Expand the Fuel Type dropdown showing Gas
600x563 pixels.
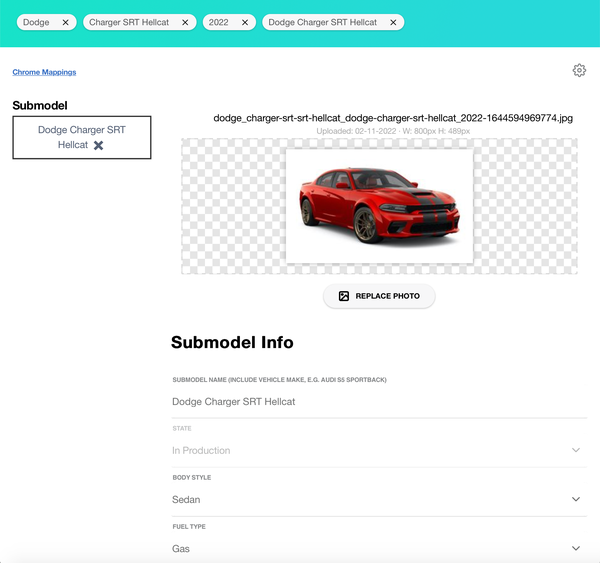coord(576,548)
